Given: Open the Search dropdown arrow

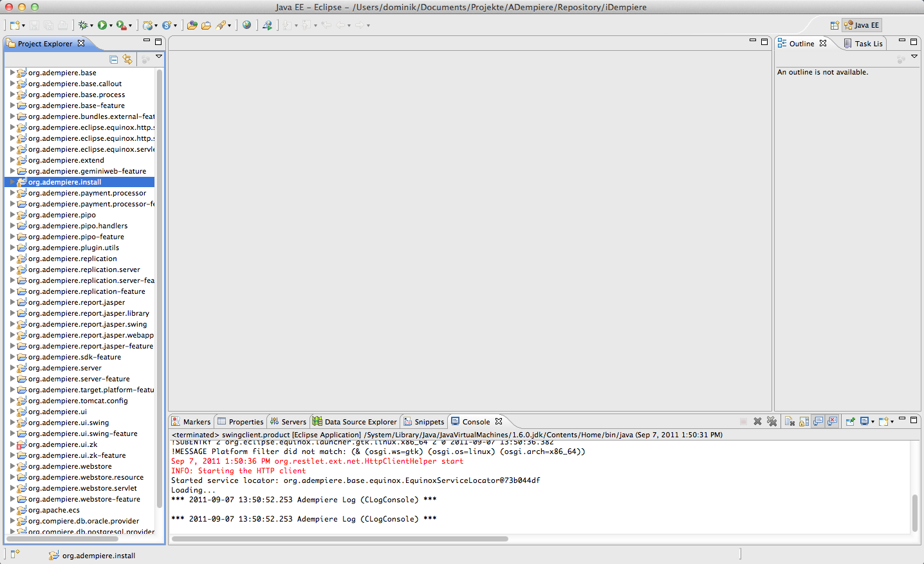Looking at the screenshot, I should (x=229, y=26).
